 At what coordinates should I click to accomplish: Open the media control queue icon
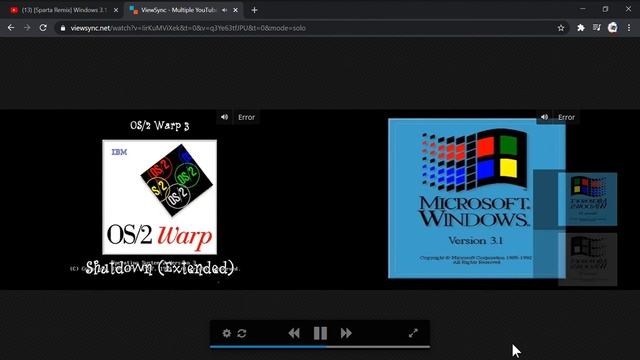coord(596,28)
